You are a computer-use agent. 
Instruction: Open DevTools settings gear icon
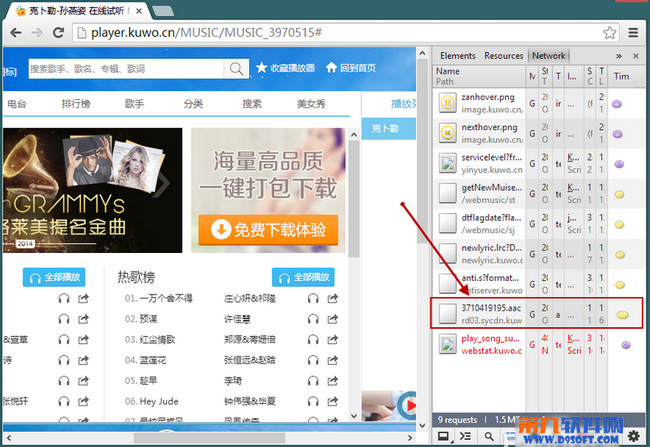point(632,437)
